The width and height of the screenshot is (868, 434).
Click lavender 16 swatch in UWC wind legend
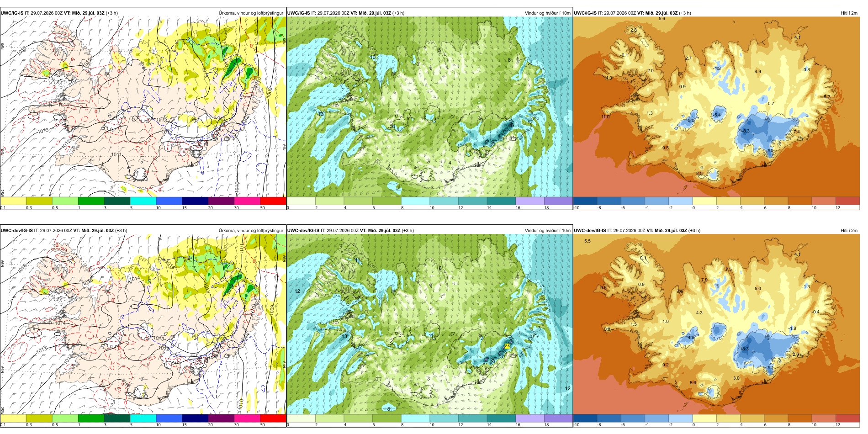[x=530, y=201]
